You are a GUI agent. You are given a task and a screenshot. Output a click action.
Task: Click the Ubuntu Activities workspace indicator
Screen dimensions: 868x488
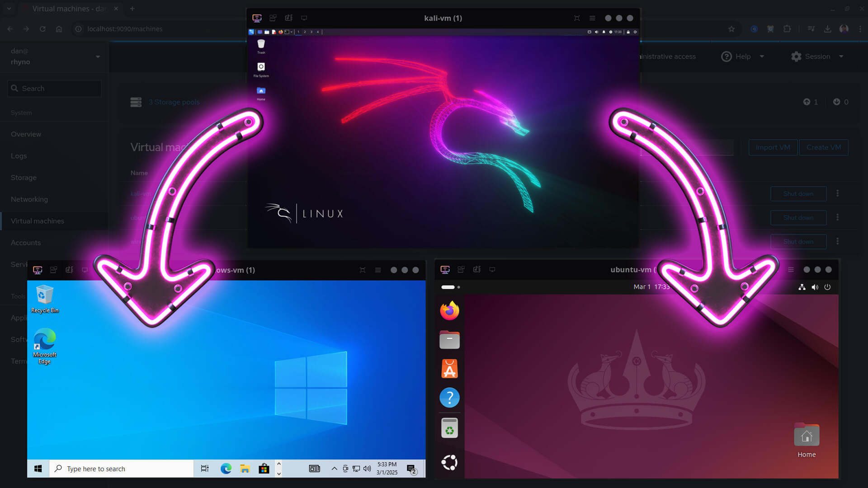450,287
